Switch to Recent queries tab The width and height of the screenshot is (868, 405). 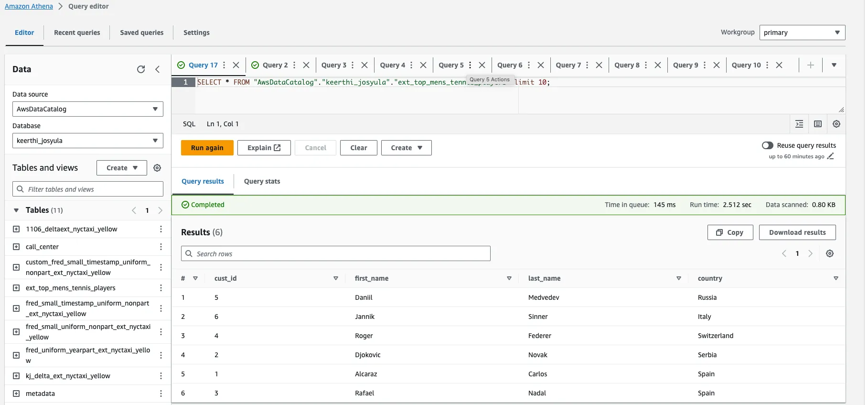point(77,33)
